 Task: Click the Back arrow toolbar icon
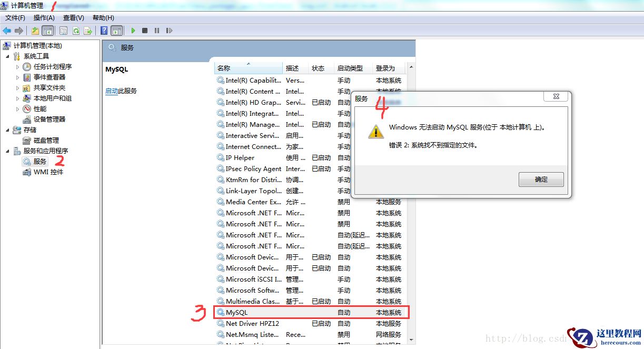[x=7, y=31]
